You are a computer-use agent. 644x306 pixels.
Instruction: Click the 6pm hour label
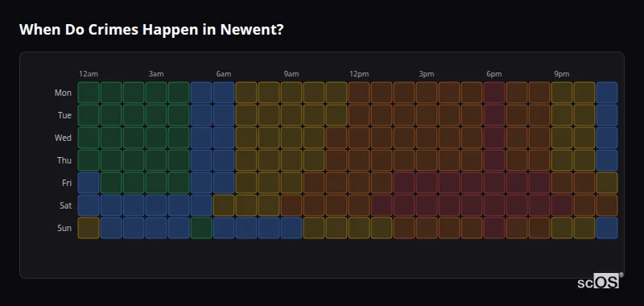tap(494, 74)
